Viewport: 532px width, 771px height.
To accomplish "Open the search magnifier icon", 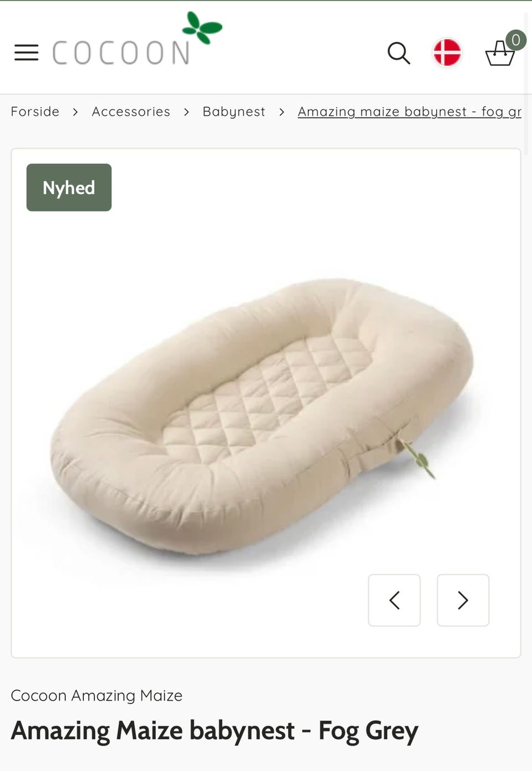I will tap(398, 53).
